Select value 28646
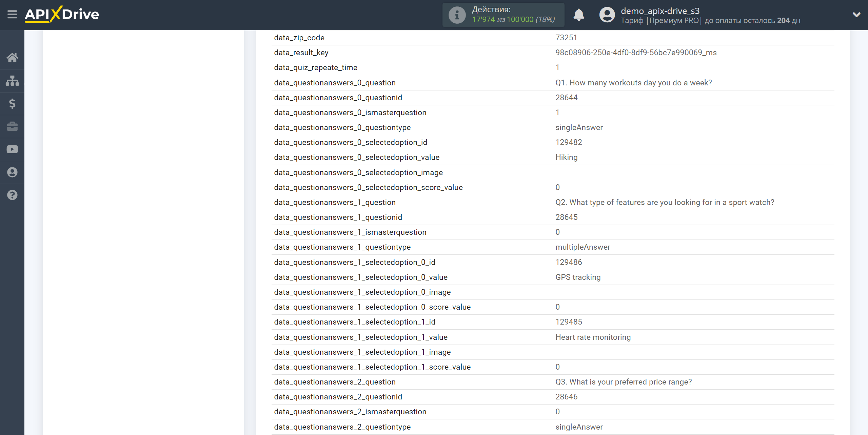868x435 pixels. pos(566,397)
